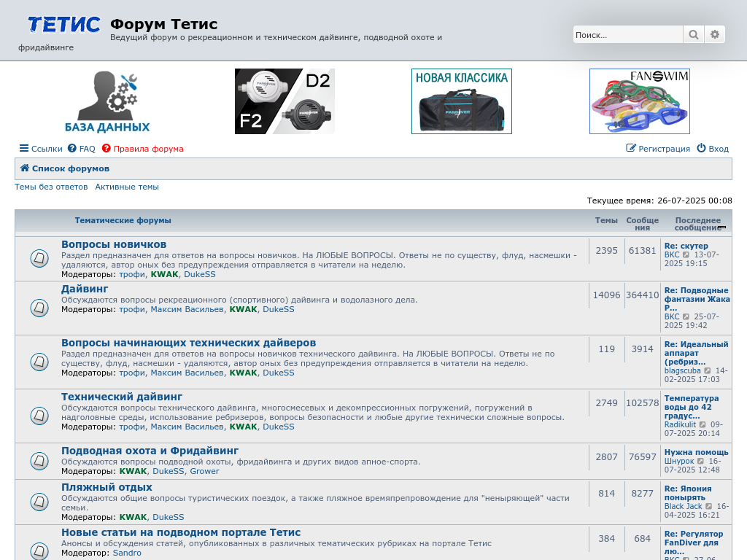This screenshot has width=747, height=560.
Task: Collapse the Тематические форумы category
Action: click(721, 227)
